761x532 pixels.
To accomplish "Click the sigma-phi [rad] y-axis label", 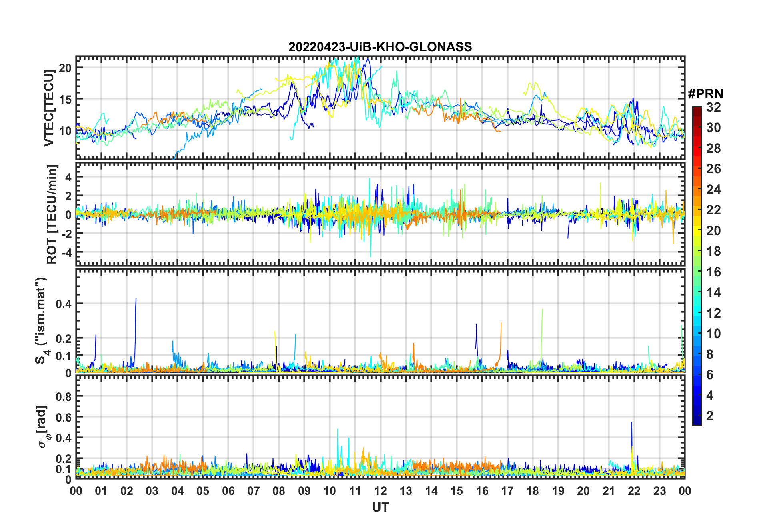I will click(42, 426).
